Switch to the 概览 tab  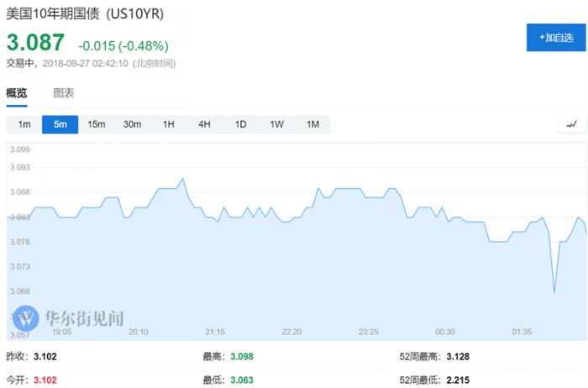tap(17, 93)
